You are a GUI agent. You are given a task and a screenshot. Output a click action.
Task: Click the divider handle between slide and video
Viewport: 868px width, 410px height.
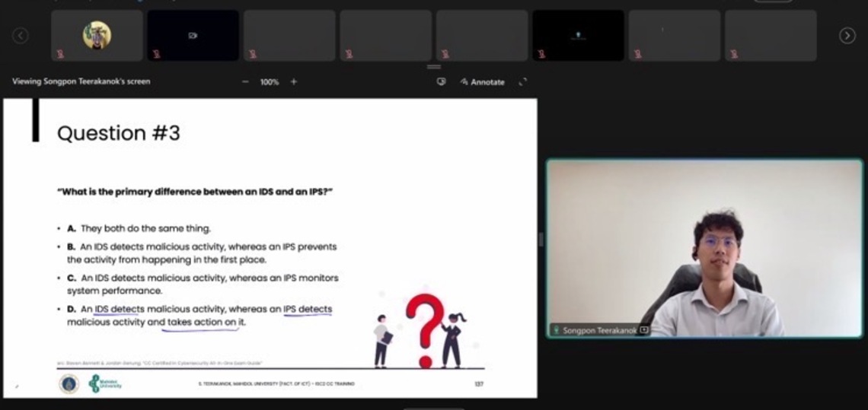541,240
